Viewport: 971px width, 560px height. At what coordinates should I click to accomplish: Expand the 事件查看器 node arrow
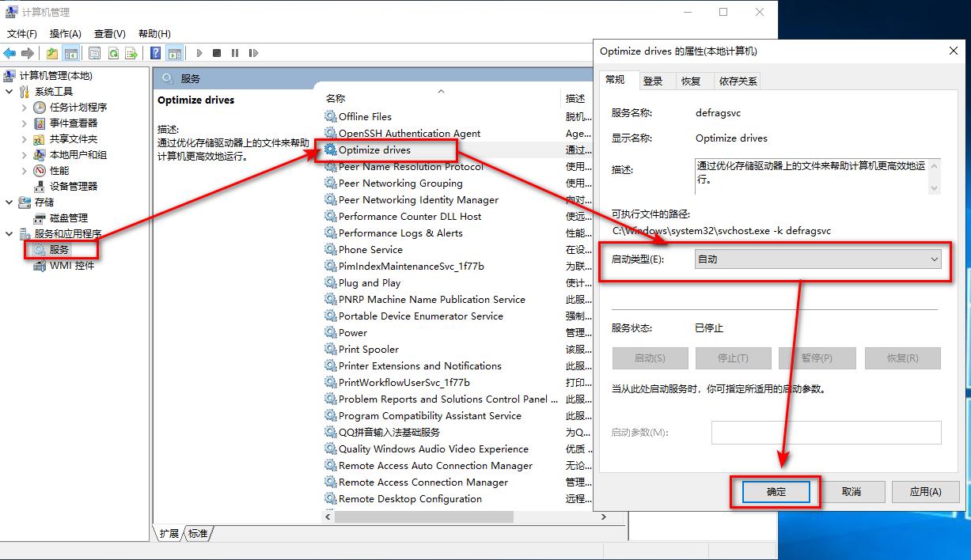24,123
